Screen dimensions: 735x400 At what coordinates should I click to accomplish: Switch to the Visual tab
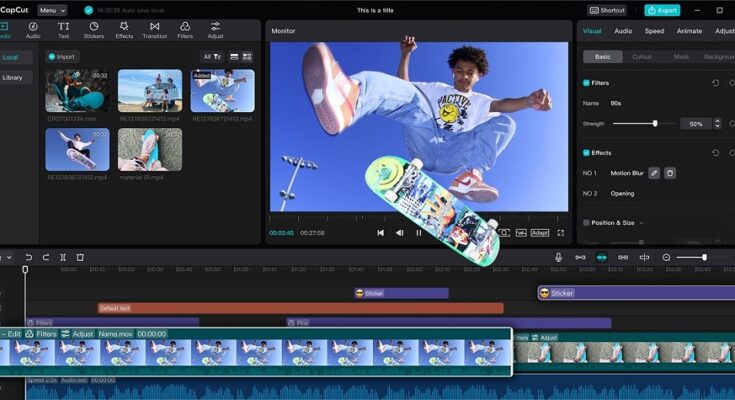[x=592, y=31]
